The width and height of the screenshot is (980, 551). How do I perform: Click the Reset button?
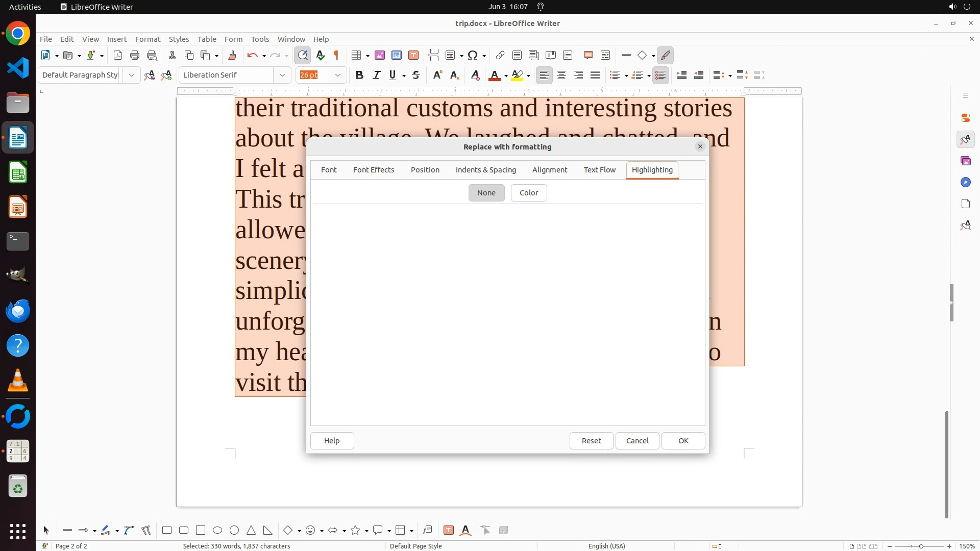click(x=591, y=441)
